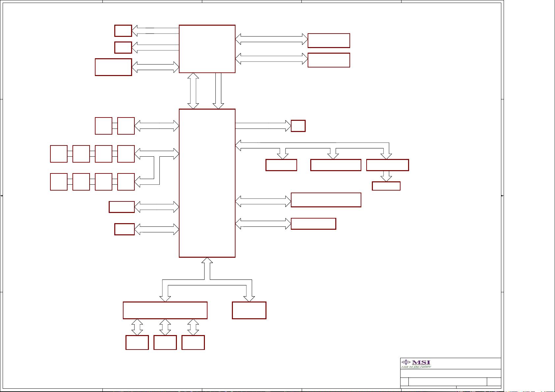The width and height of the screenshot is (555, 392).
Task: Select the widest block with three child blocks
Action: pyautogui.click(x=165, y=310)
